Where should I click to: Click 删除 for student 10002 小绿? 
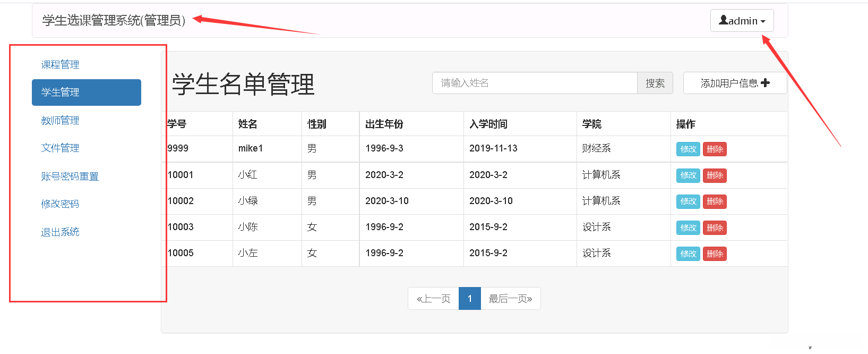coord(715,201)
